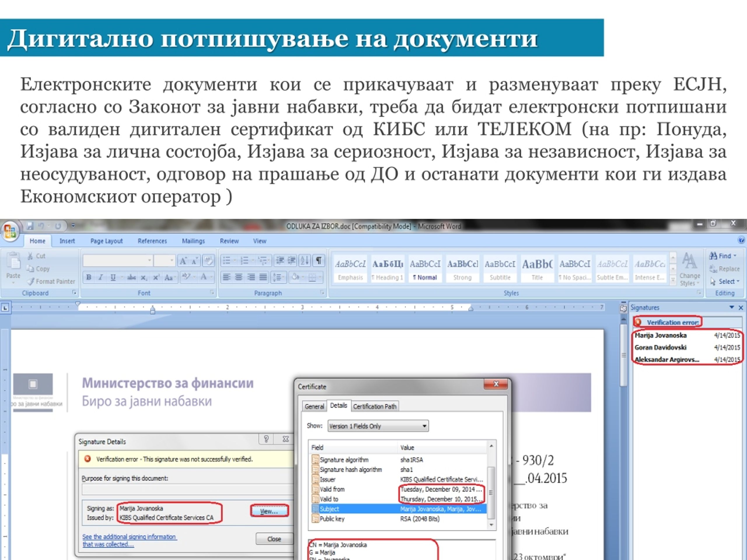Click the View button in Signature Details
This screenshot has height=560, width=747.
pyautogui.click(x=269, y=511)
